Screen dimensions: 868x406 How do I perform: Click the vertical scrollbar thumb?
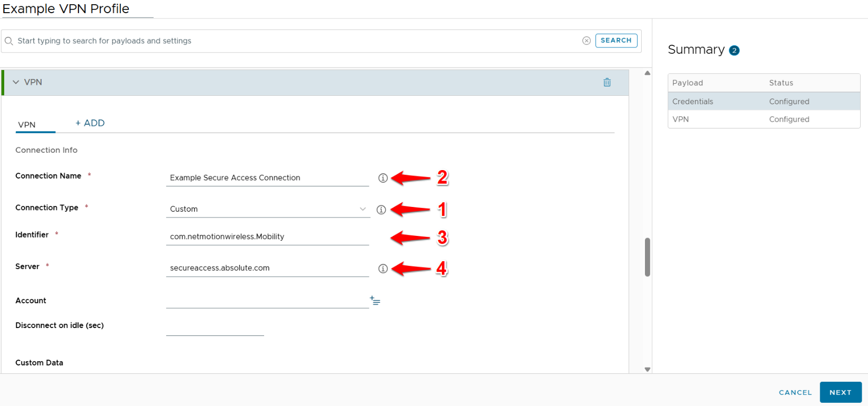(x=648, y=257)
